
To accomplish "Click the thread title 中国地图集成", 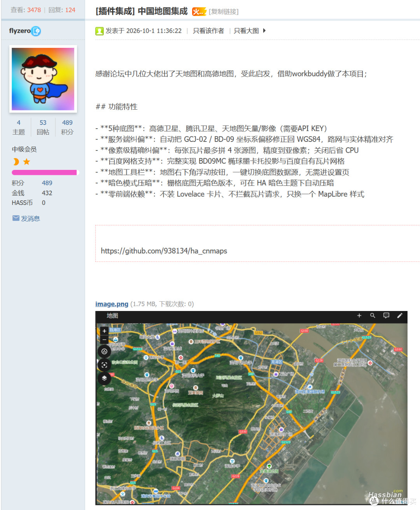I will 163,11.
